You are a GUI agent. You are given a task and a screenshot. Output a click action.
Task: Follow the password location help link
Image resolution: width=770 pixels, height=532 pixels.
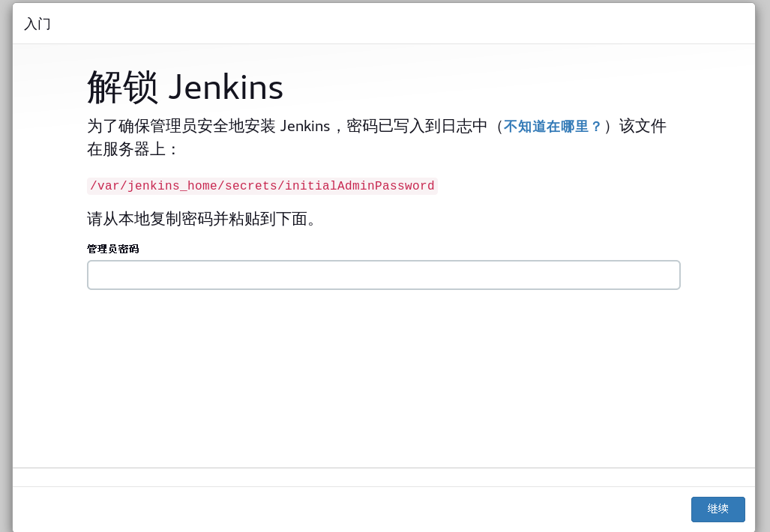553,126
